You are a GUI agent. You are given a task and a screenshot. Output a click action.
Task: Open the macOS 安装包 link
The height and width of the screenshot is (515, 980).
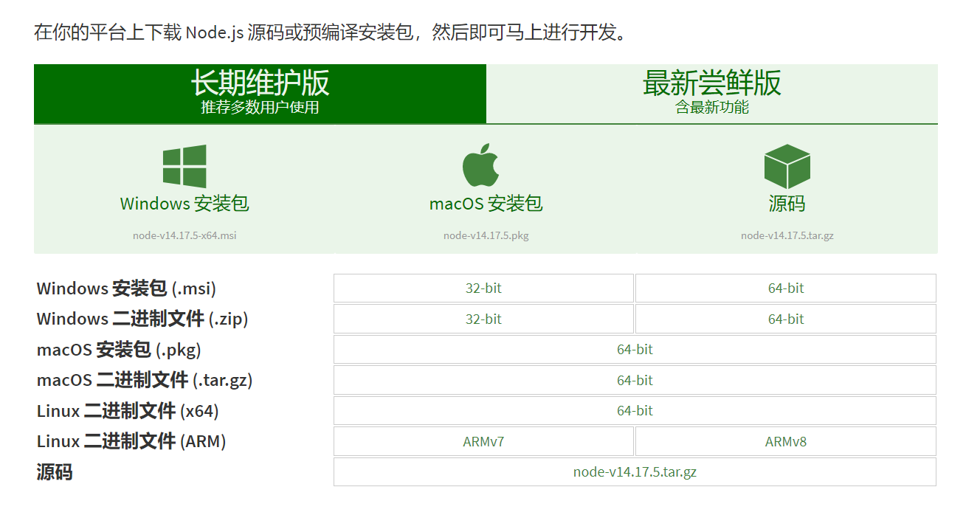(x=486, y=204)
